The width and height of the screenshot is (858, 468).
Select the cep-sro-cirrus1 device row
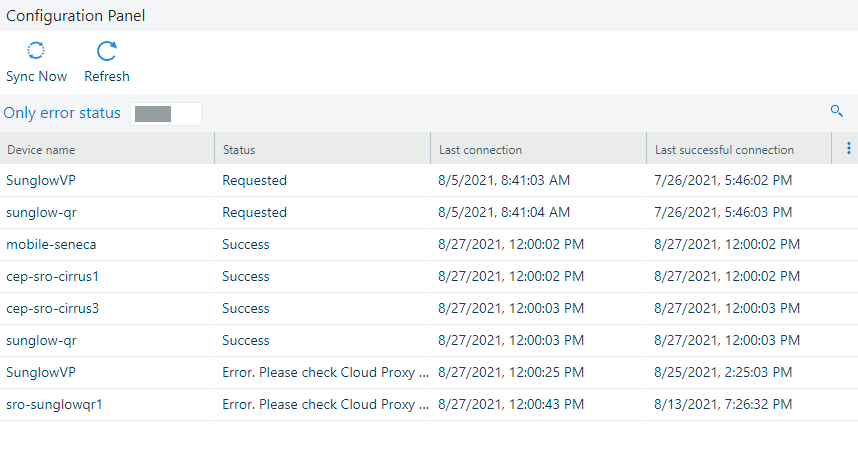pos(52,276)
